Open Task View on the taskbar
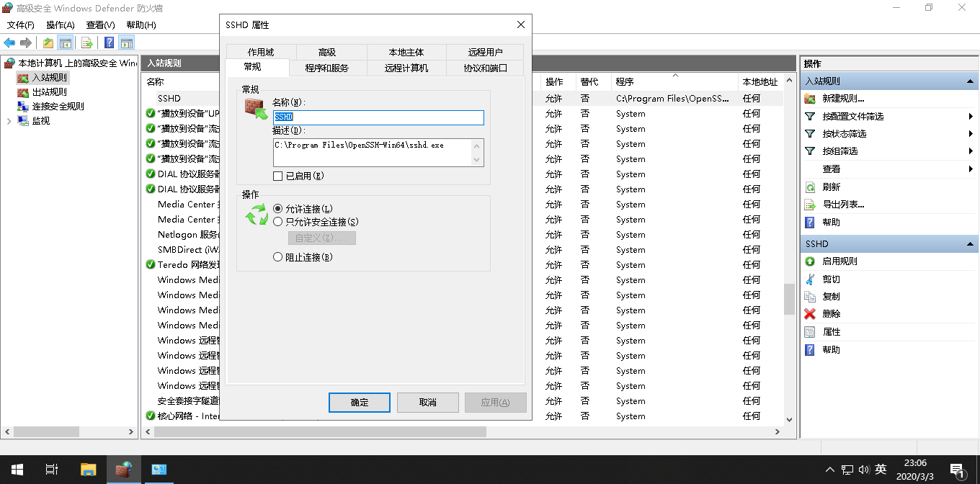 (52, 470)
